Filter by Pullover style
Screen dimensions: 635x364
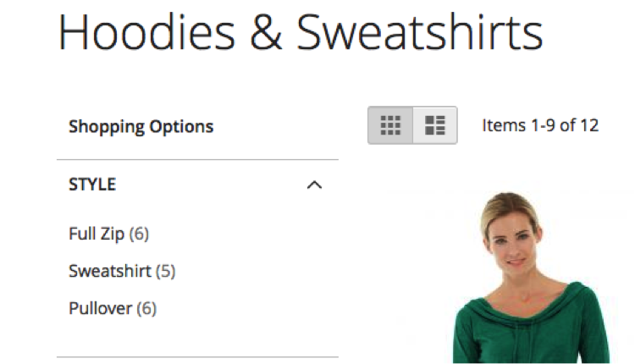[x=100, y=308]
